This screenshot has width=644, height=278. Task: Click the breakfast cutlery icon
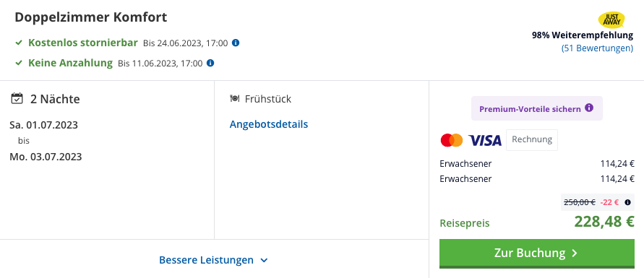(x=234, y=99)
